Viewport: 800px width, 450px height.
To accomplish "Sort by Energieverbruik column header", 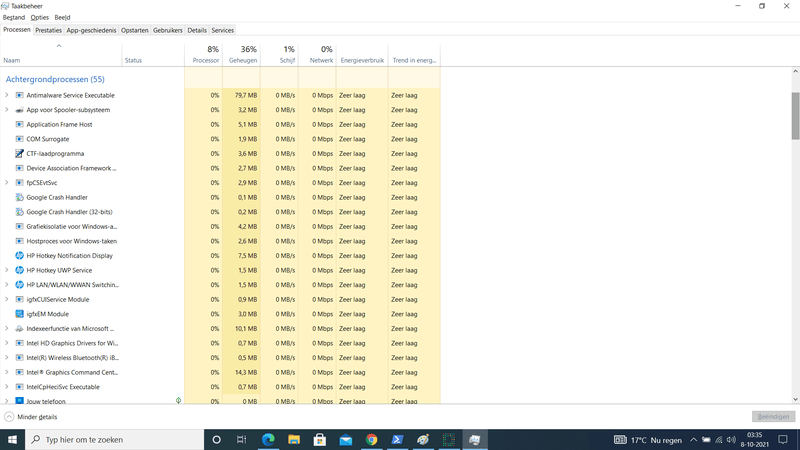I will point(362,55).
